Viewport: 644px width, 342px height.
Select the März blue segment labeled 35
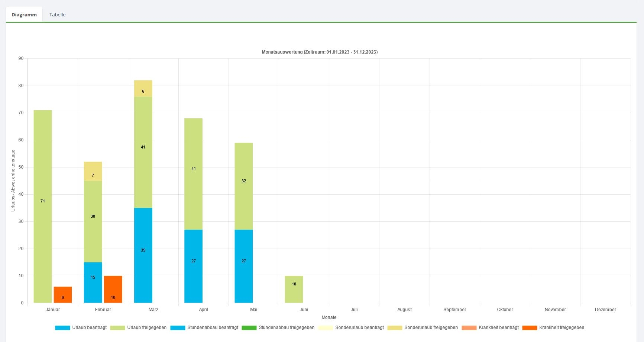pos(143,255)
